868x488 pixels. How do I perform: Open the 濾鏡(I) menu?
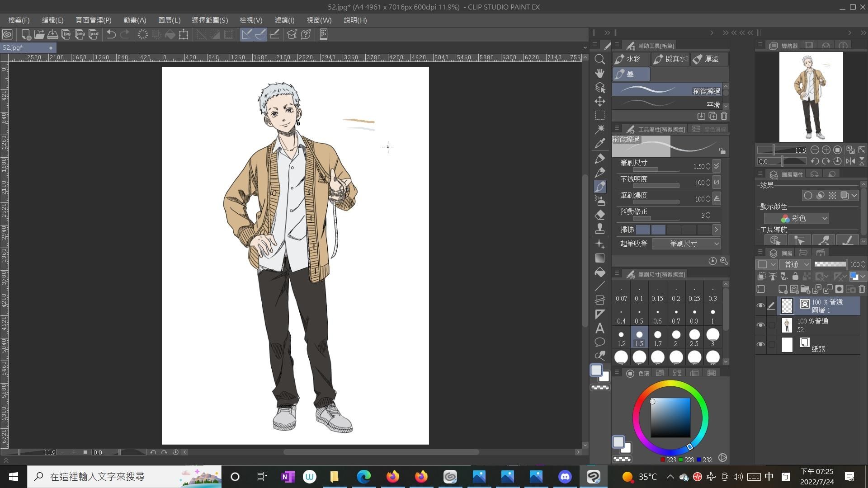coord(284,20)
